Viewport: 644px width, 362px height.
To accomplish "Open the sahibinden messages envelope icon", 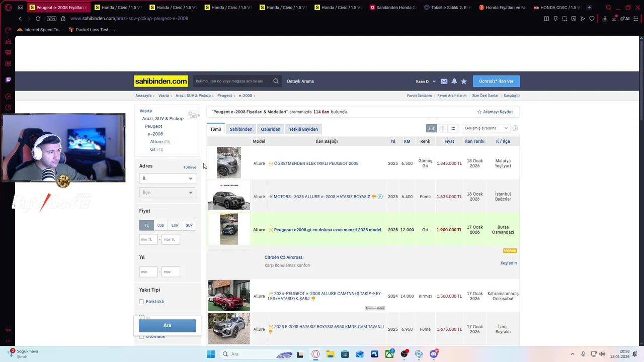I will 444,81.
